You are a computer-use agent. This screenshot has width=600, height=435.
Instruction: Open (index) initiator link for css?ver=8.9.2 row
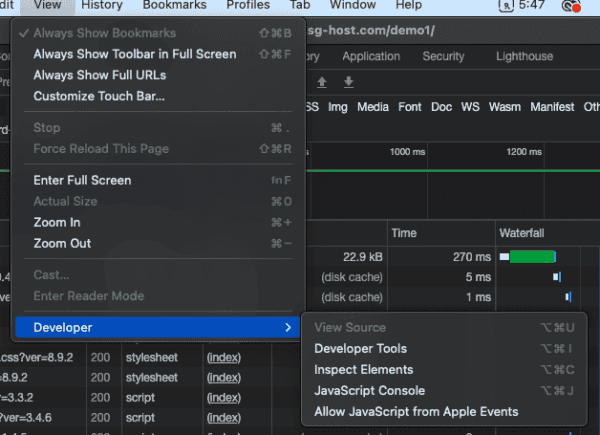[224, 358]
